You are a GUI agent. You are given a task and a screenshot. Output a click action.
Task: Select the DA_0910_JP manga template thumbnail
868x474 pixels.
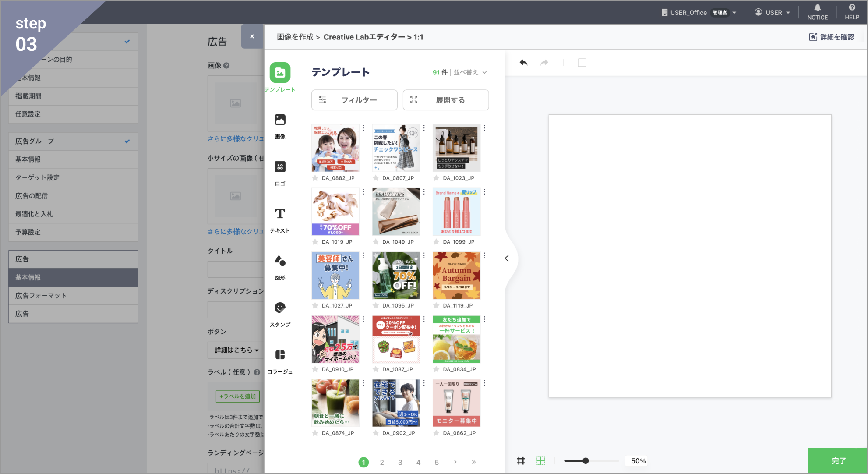(x=335, y=339)
